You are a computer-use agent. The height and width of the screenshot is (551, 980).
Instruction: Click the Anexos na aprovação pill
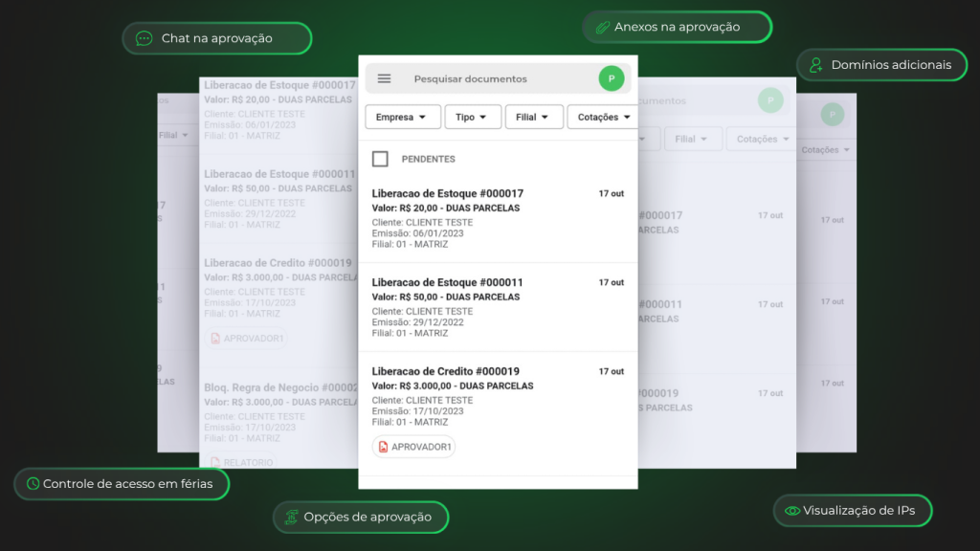[x=677, y=27]
